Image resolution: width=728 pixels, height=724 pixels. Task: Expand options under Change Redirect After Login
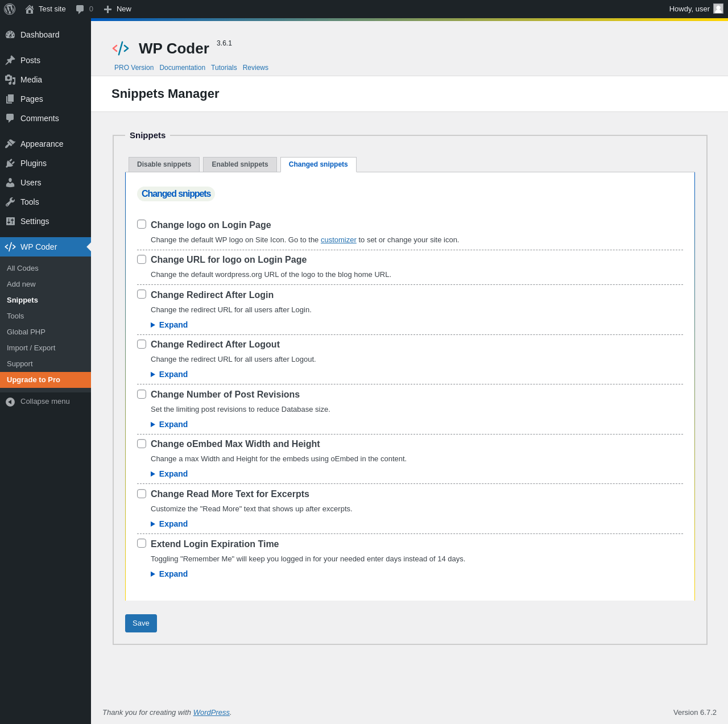(x=169, y=325)
